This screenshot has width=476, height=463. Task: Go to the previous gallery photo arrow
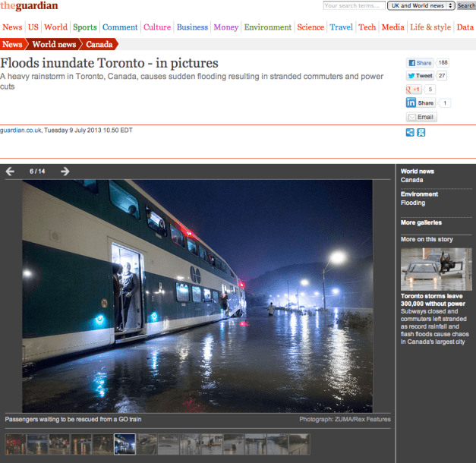coord(10,172)
